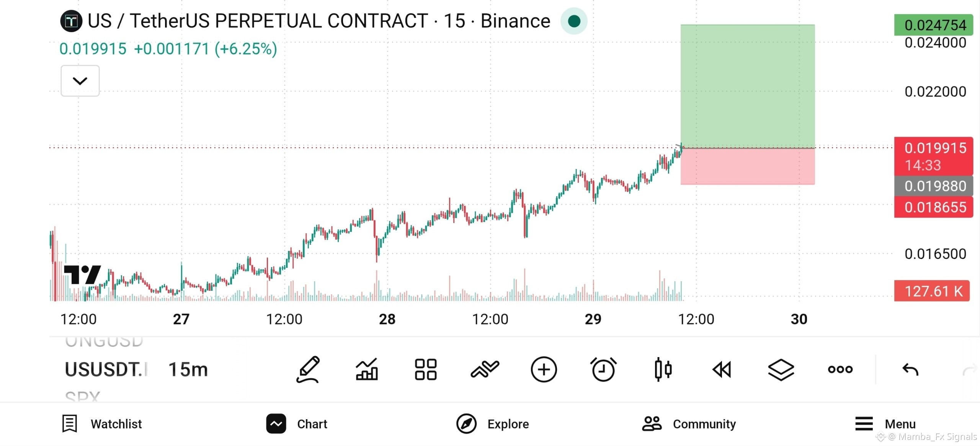Image resolution: width=980 pixels, height=446 pixels.
Task: Tap the circled plus add icon
Action: [x=544, y=369]
